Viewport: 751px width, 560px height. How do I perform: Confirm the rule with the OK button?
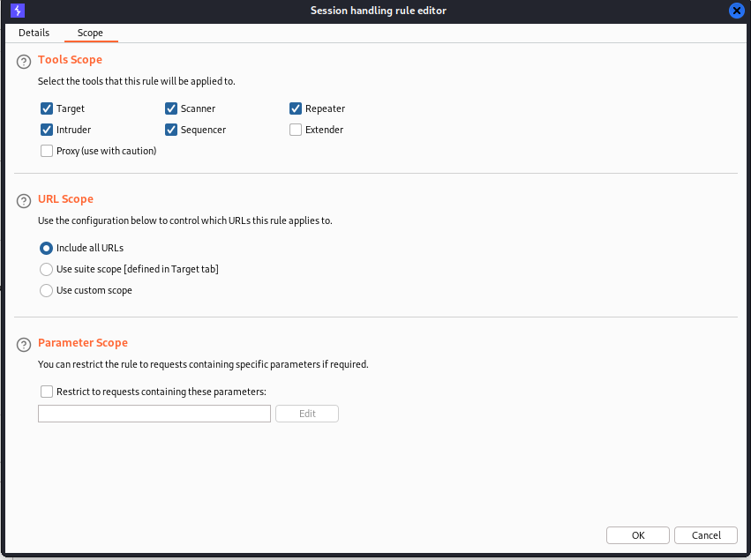(x=637, y=535)
